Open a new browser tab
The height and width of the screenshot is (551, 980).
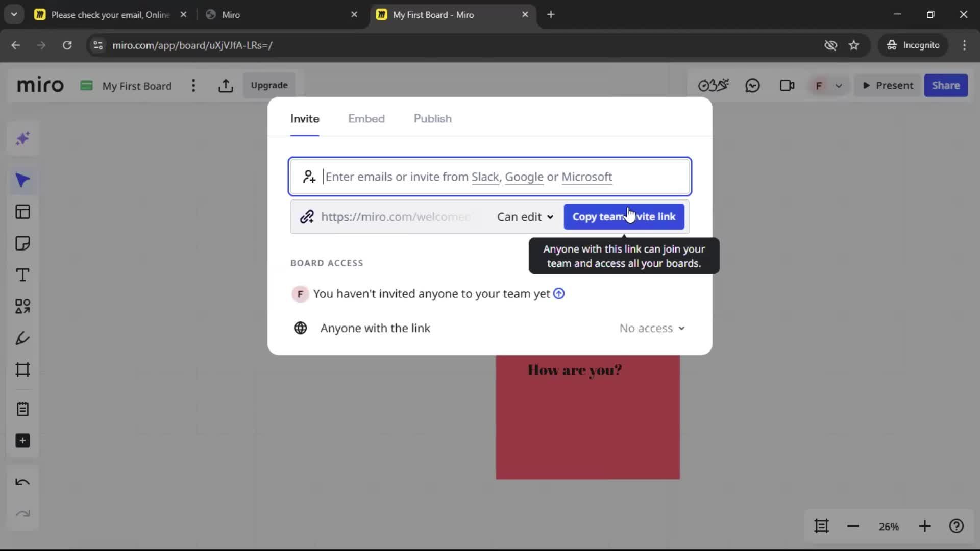551,15
